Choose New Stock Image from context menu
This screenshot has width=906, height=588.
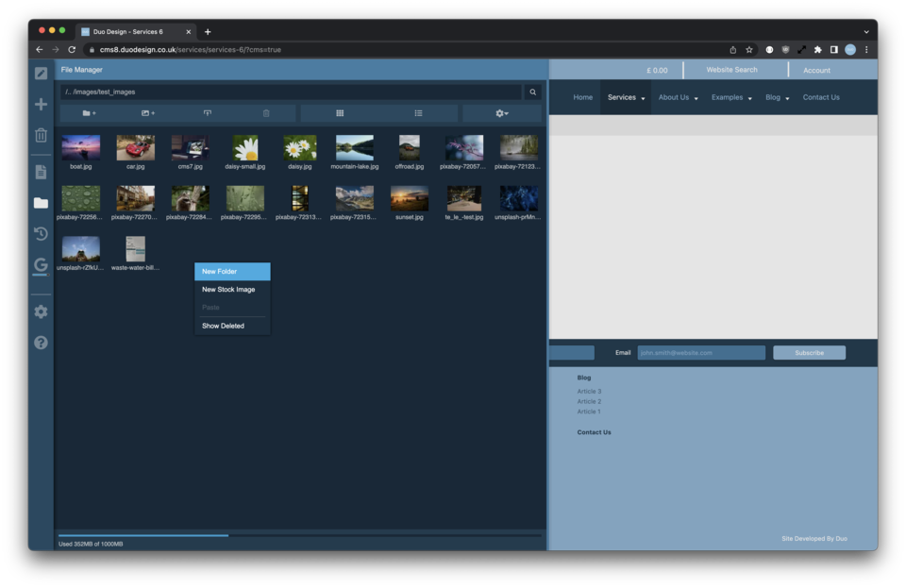click(228, 290)
